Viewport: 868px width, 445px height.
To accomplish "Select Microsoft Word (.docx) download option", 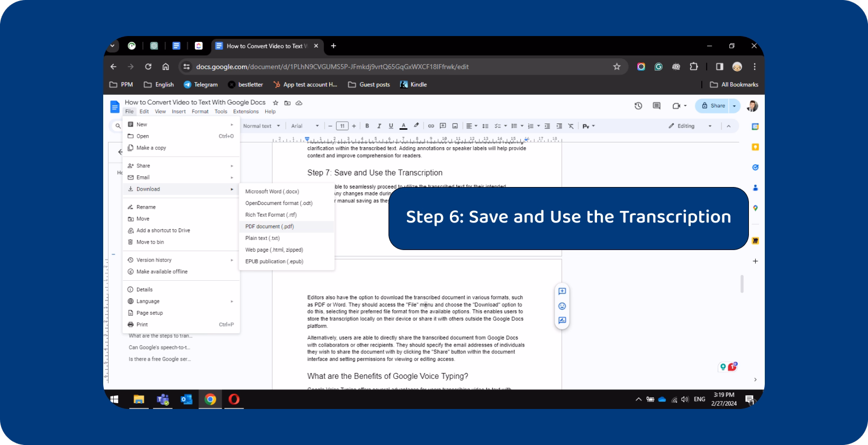I will coord(286,192).
